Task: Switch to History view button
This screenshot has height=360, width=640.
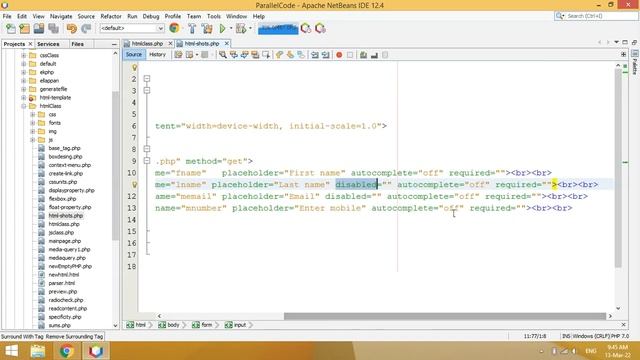Action: (157, 55)
